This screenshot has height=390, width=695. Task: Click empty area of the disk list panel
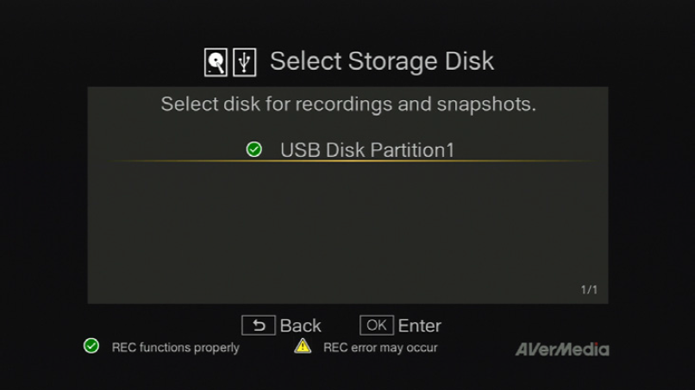[x=348, y=226]
